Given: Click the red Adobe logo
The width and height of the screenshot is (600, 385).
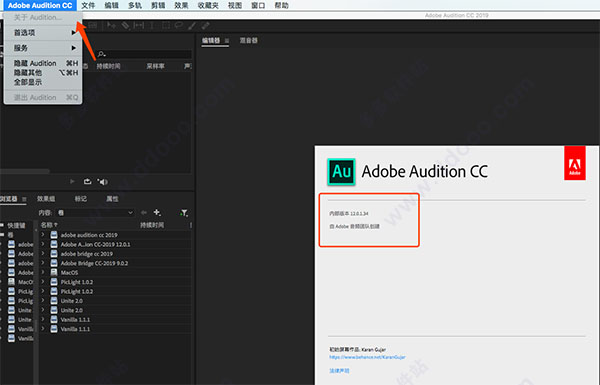Looking at the screenshot, I should [574, 163].
